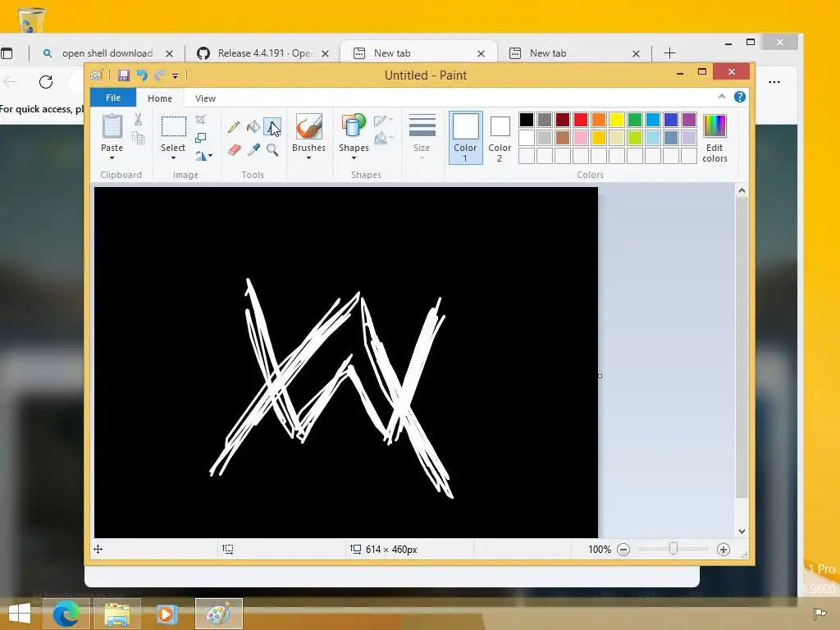Image resolution: width=840 pixels, height=630 pixels.
Task: Open the Paste dropdown arrow
Action: coord(112,158)
